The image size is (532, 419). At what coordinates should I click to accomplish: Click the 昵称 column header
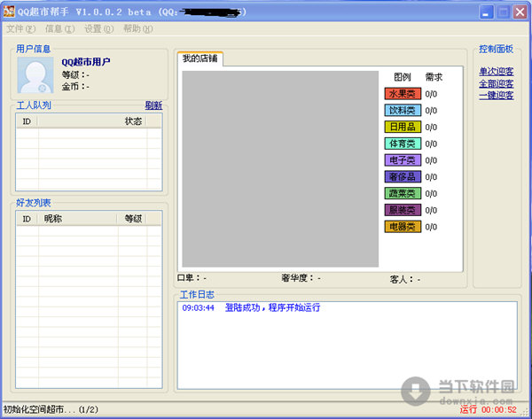pos(77,219)
